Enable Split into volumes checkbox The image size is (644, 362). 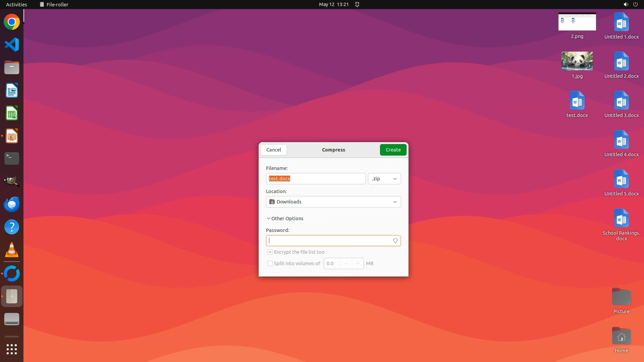pos(270,263)
